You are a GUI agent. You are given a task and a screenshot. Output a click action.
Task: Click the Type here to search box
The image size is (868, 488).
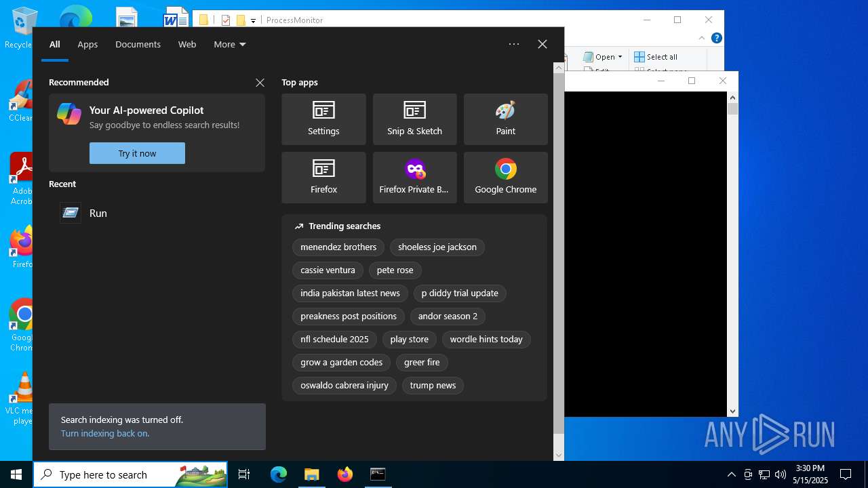click(130, 474)
